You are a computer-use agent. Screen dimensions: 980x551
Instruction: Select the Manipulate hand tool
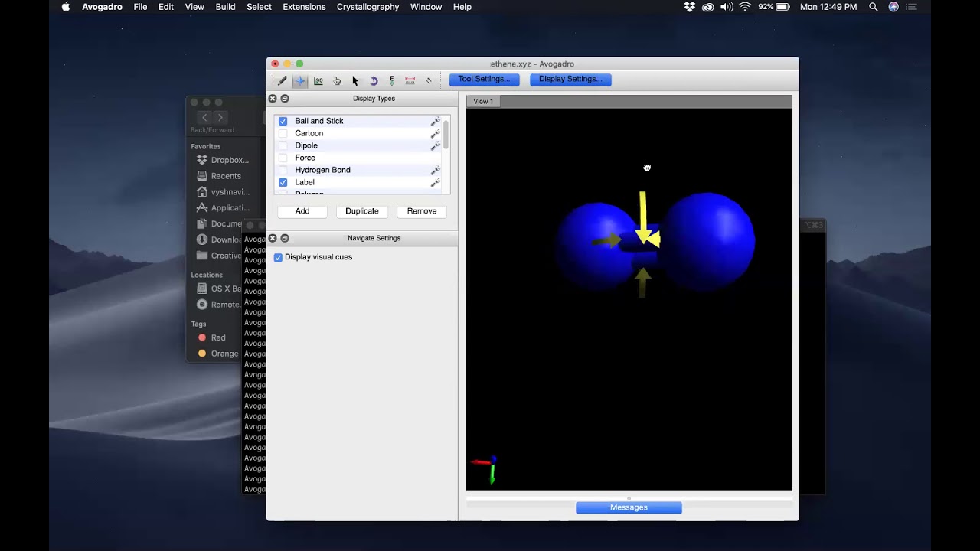(x=337, y=80)
